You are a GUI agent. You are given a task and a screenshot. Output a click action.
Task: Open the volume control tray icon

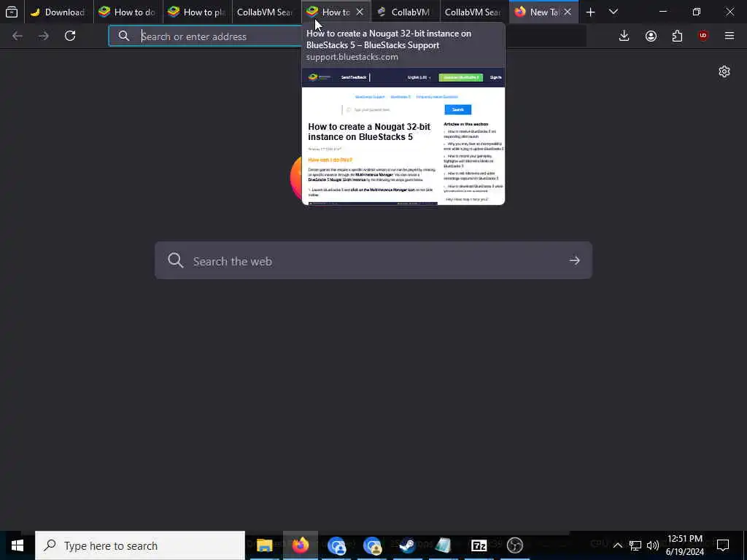tap(653, 545)
